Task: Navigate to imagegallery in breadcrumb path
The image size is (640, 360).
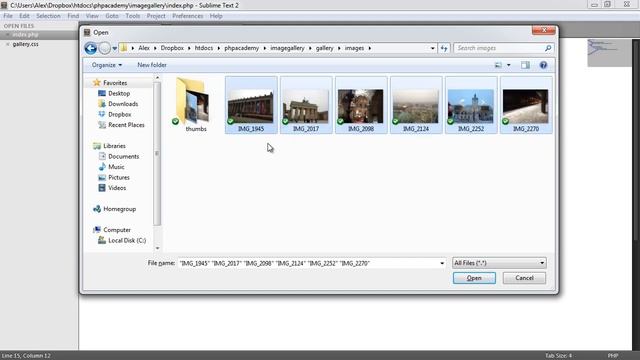Action: coord(287,48)
